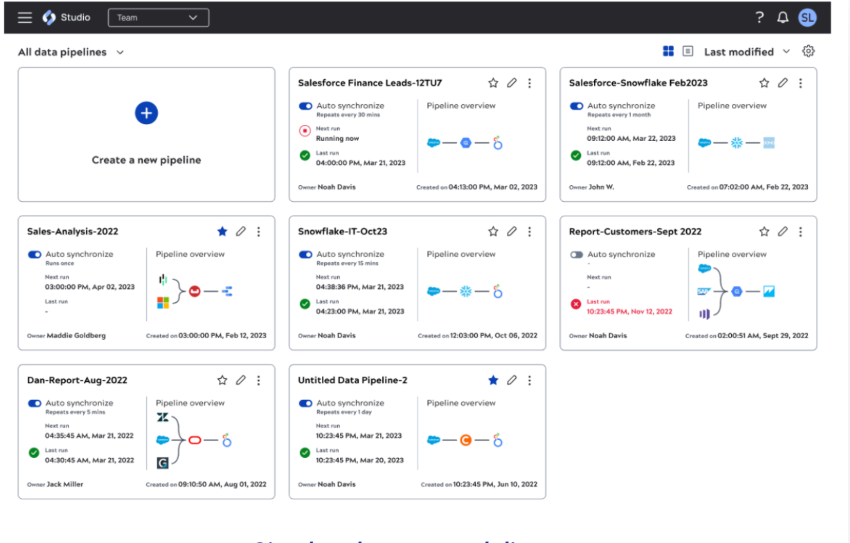Open the settings gear icon

(x=809, y=52)
